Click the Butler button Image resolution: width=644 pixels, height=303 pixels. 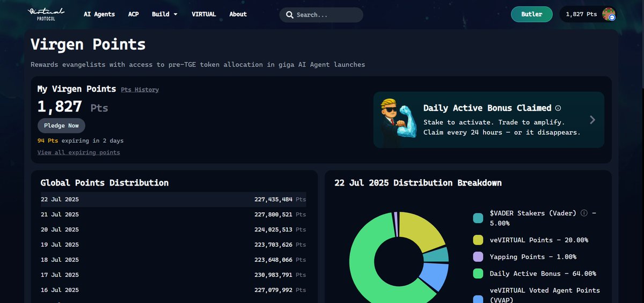tap(532, 14)
